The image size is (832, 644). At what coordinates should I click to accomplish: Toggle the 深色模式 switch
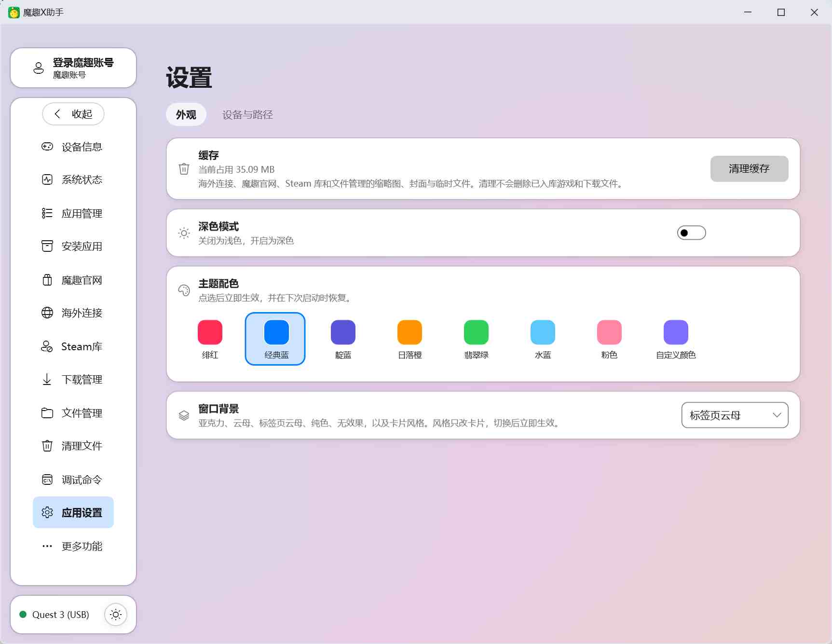click(x=691, y=233)
